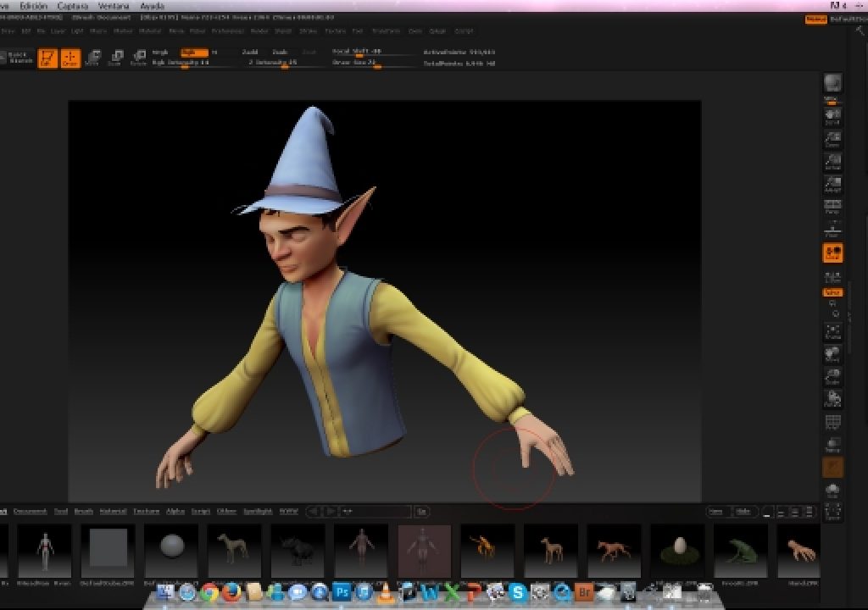Select the gray sphere thumbnail in LightBox
Viewport: 868px width, 610px height.
tap(171, 552)
